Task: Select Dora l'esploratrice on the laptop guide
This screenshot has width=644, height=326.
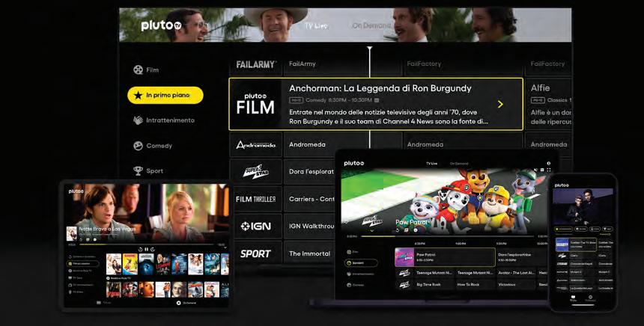Action: coord(522,257)
